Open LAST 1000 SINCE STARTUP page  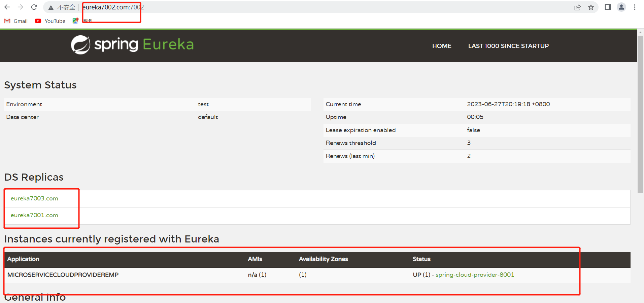[508, 46]
